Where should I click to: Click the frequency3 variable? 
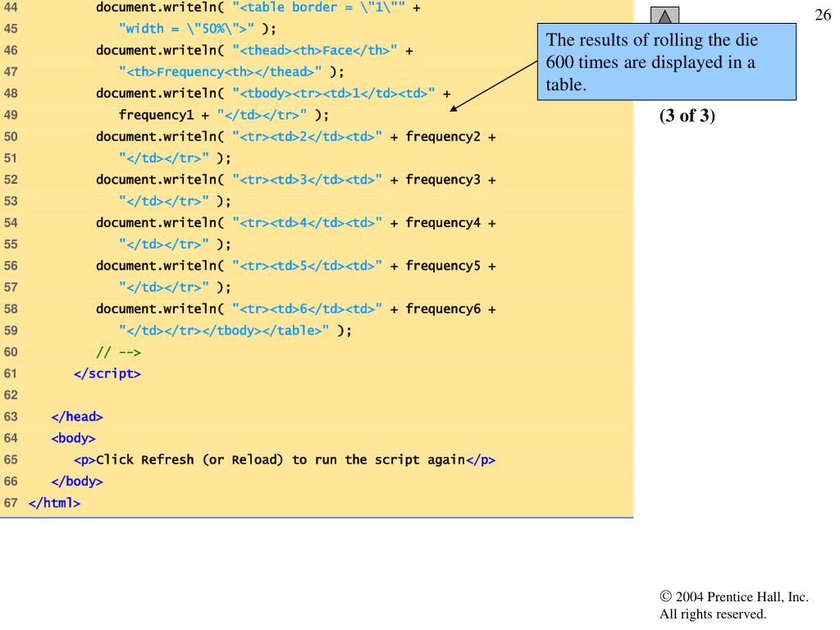click(x=442, y=180)
